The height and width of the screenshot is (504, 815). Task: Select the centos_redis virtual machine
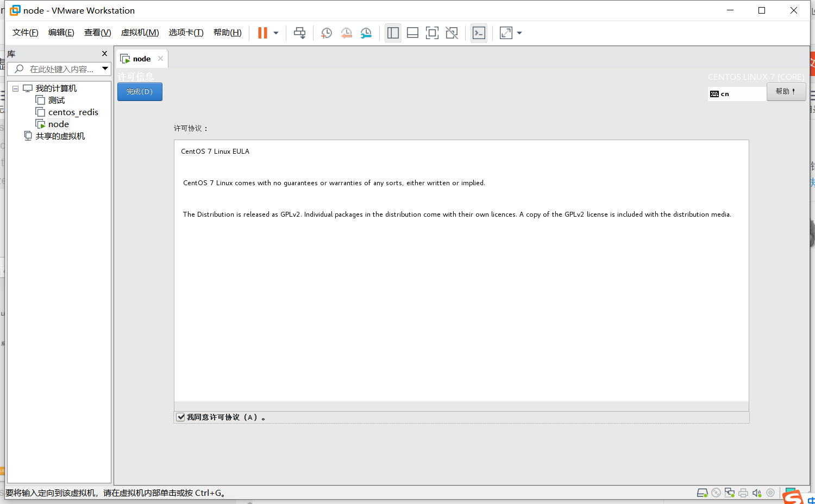(73, 112)
